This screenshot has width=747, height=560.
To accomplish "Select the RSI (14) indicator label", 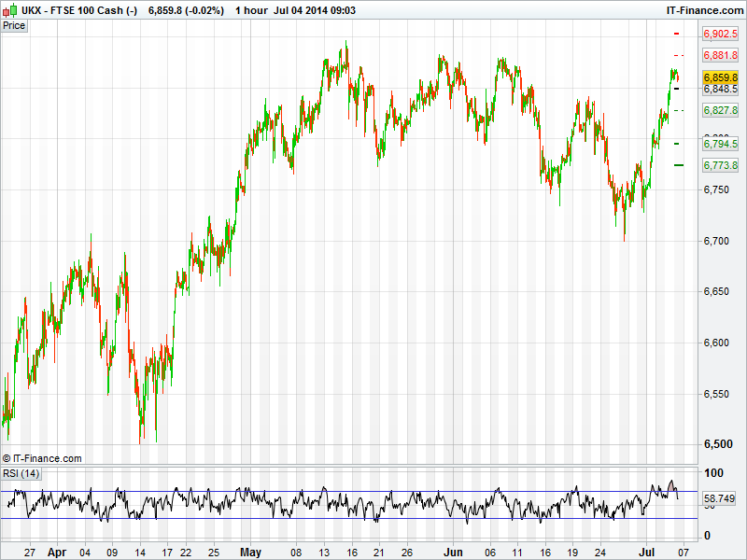I will click(21, 473).
